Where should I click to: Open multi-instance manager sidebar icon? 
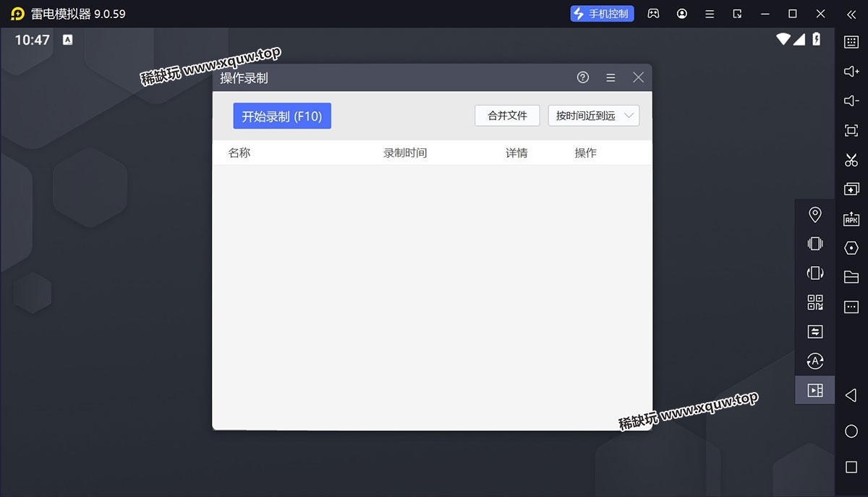pos(851,189)
